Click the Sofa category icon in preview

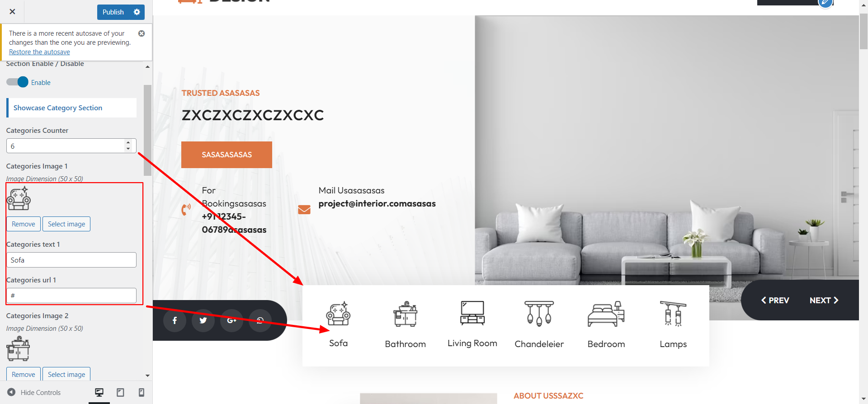pyautogui.click(x=338, y=314)
